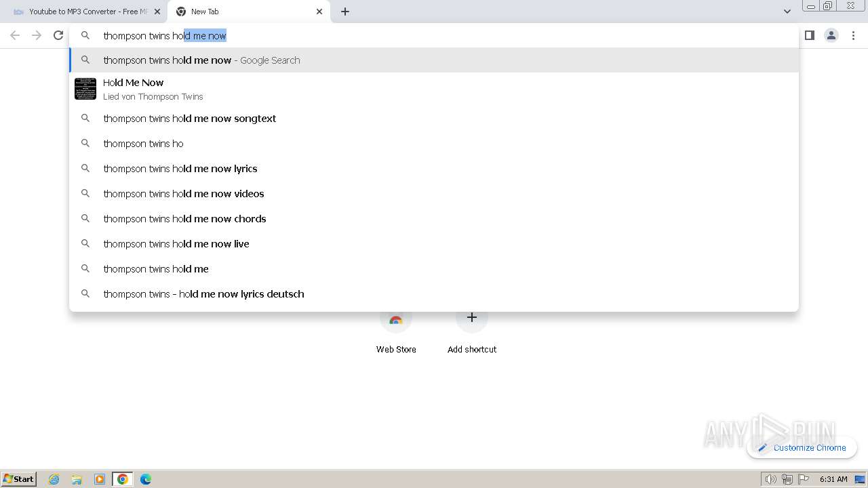Screen dimensions: 868x488
Task: Go back with the browser back arrow
Action: pos(15,35)
